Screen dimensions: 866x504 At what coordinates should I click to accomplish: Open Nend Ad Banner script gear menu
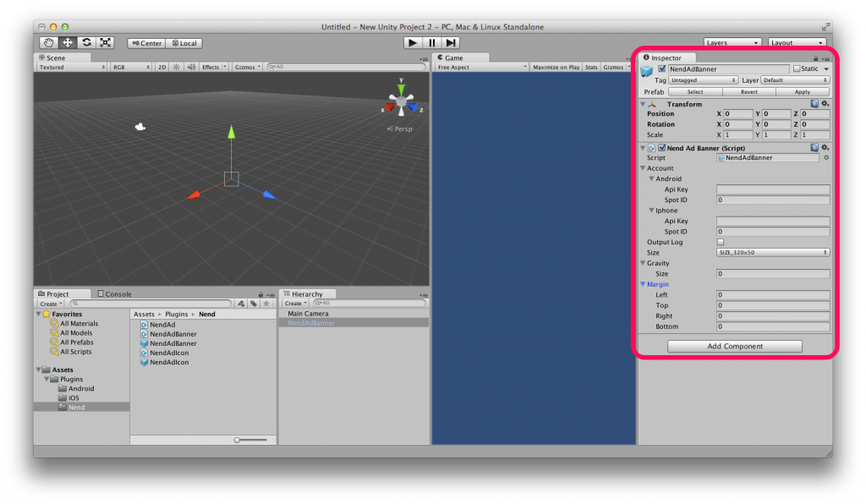(825, 147)
